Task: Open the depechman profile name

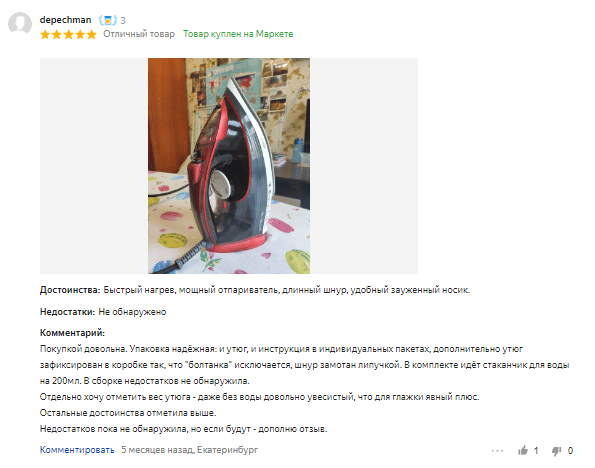Action: (x=65, y=20)
